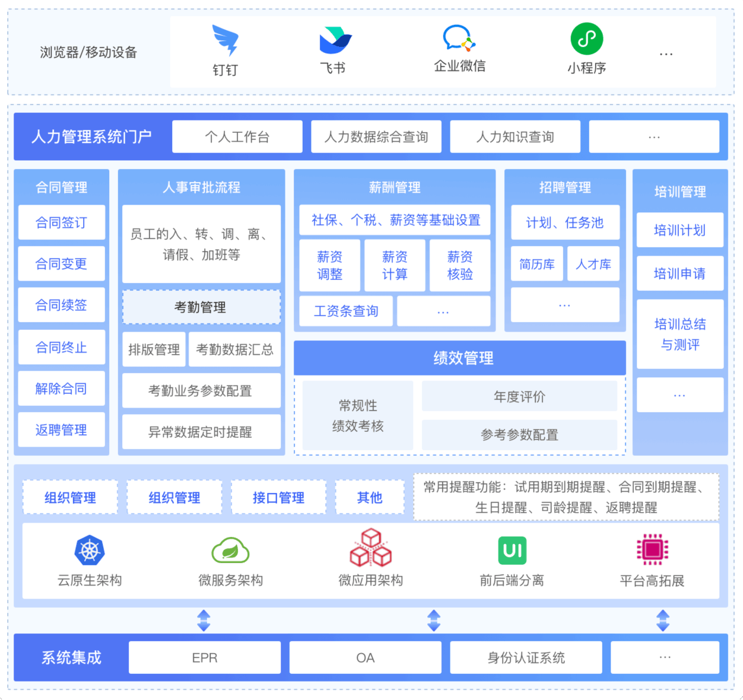Select 常规性绩效考核 box
The width and height of the screenshot is (743, 700).
pos(358,416)
